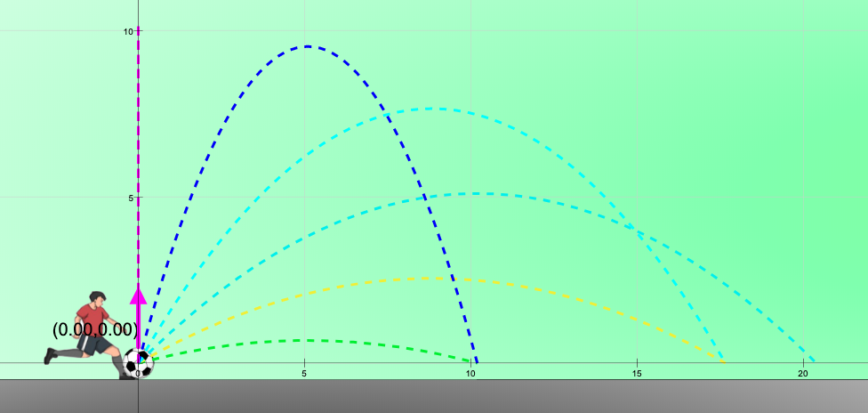The width and height of the screenshot is (868, 413).
Task: Select the dark blue trajectory's landing point
Action: (x=477, y=362)
